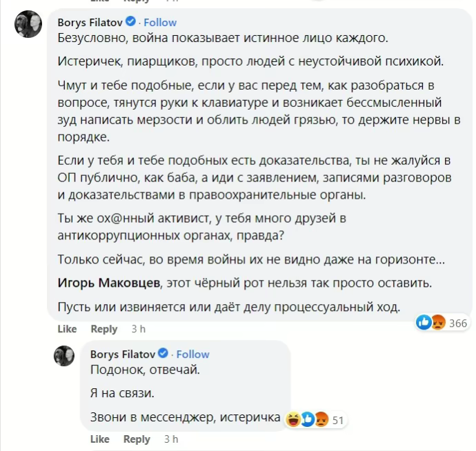
Task: Open the Игорь Маковцев mention link
Action: [x=108, y=283]
